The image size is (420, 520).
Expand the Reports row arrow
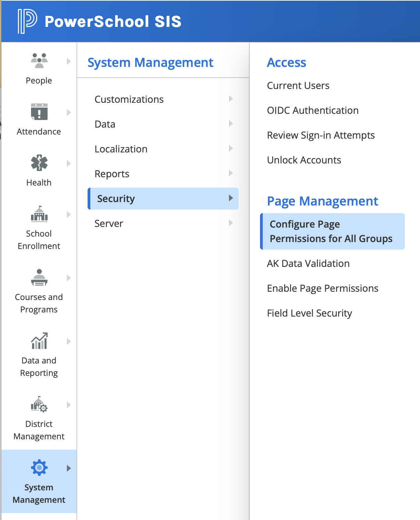point(231,173)
